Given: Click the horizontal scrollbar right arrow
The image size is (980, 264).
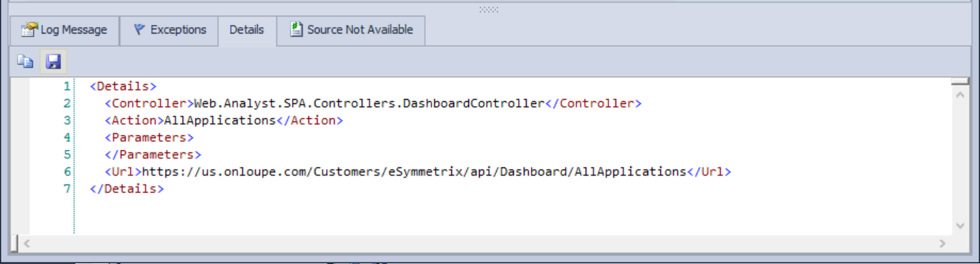Looking at the screenshot, I should [942, 243].
